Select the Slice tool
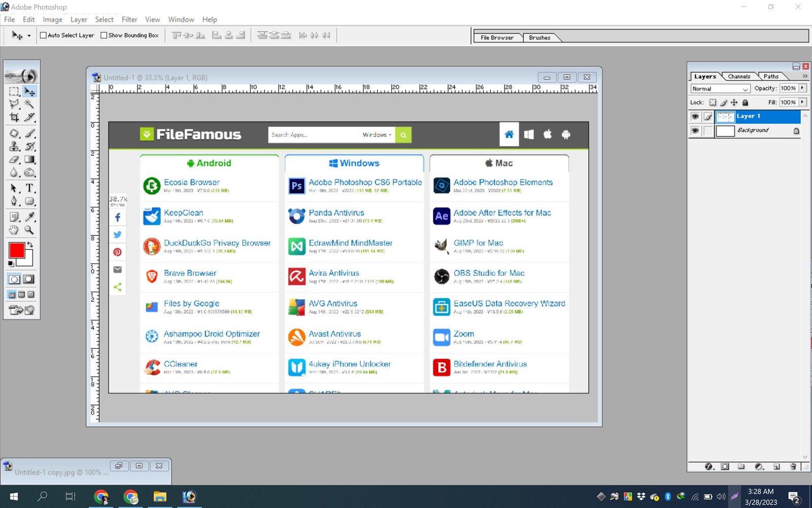Viewport: 812px width, 508px height. tap(29, 117)
